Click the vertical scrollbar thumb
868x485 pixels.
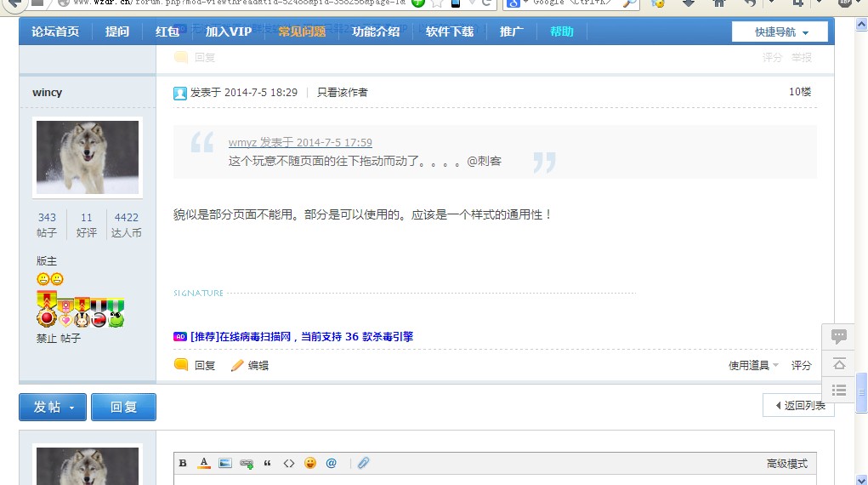[861, 393]
